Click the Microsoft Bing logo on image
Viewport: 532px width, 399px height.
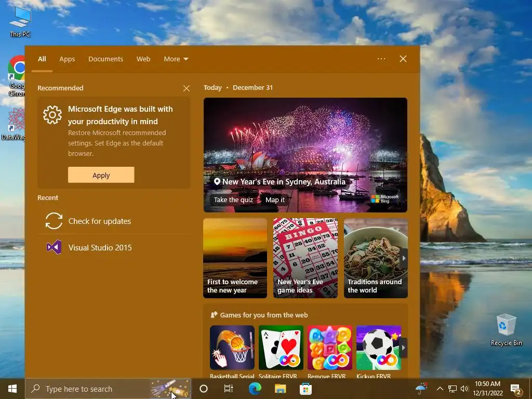(385, 199)
